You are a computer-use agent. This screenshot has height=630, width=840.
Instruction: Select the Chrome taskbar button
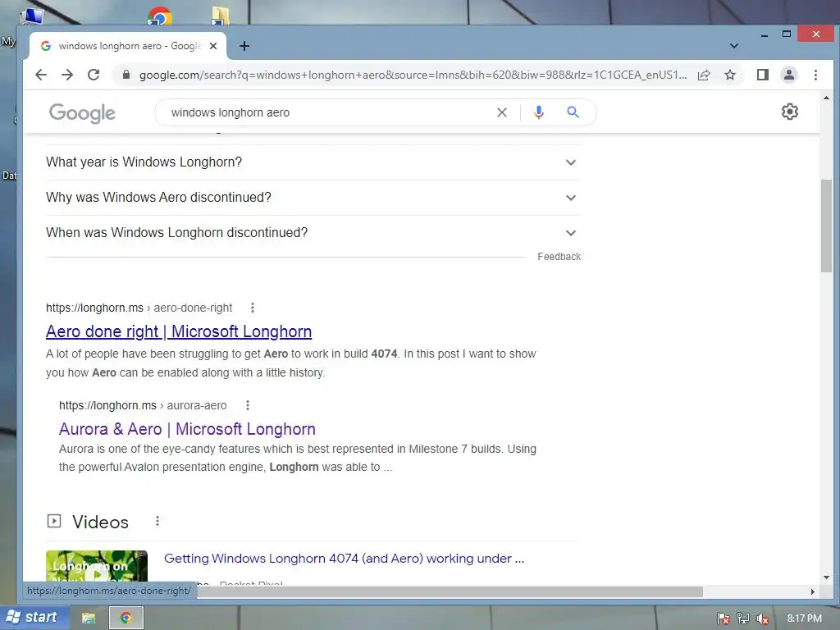pos(126,618)
